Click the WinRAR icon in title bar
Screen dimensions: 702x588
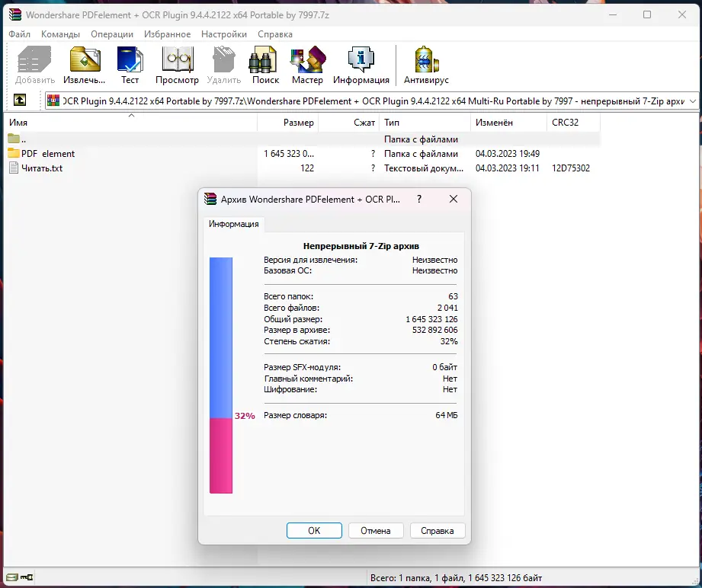point(15,14)
